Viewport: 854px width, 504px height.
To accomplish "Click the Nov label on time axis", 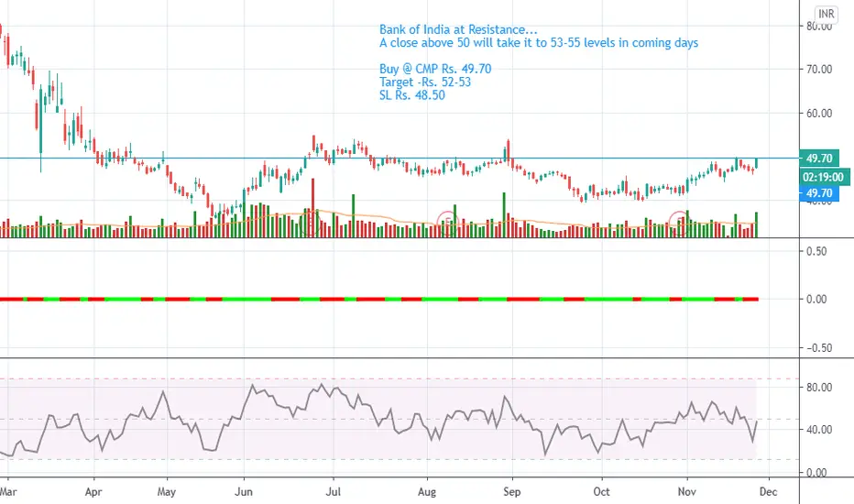I will 687,492.
